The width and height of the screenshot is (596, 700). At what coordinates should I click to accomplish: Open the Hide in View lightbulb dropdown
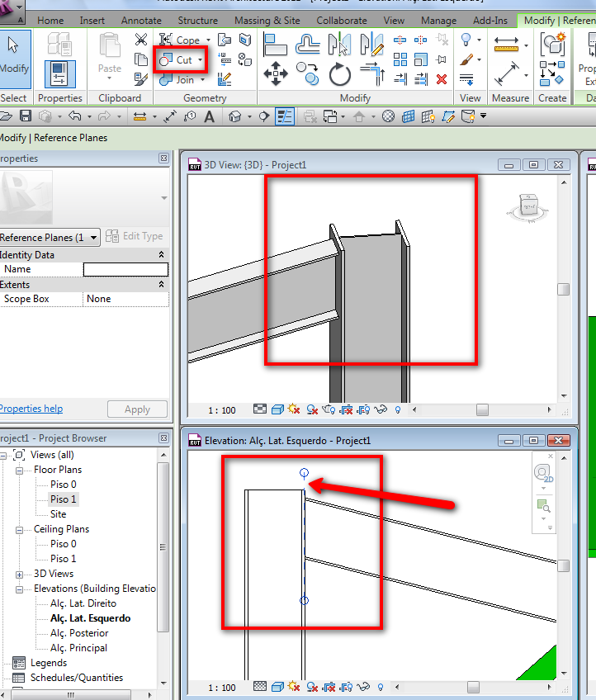click(x=479, y=40)
